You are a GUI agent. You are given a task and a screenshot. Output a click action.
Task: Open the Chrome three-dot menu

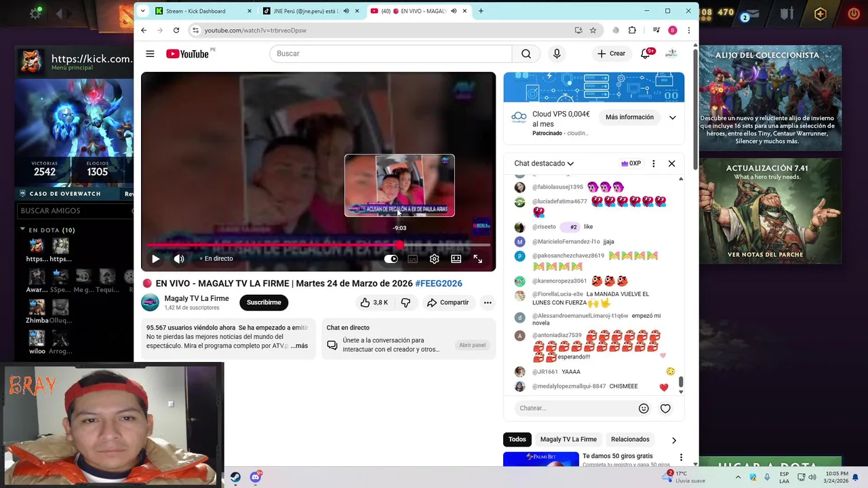(688, 30)
